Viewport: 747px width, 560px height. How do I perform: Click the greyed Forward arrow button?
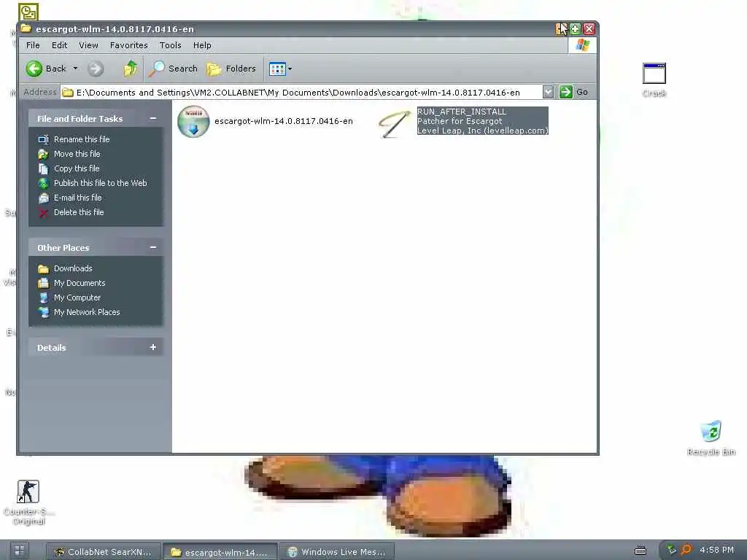(x=96, y=69)
